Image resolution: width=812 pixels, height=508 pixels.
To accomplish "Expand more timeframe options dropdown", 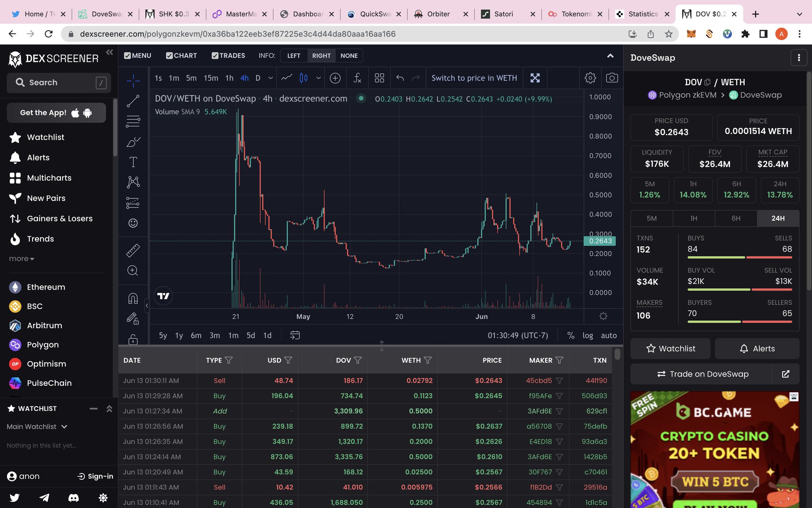I will pyautogui.click(x=270, y=78).
